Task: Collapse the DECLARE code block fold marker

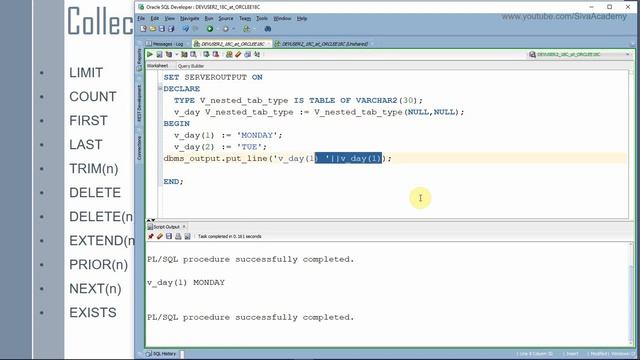Action: [160, 88]
